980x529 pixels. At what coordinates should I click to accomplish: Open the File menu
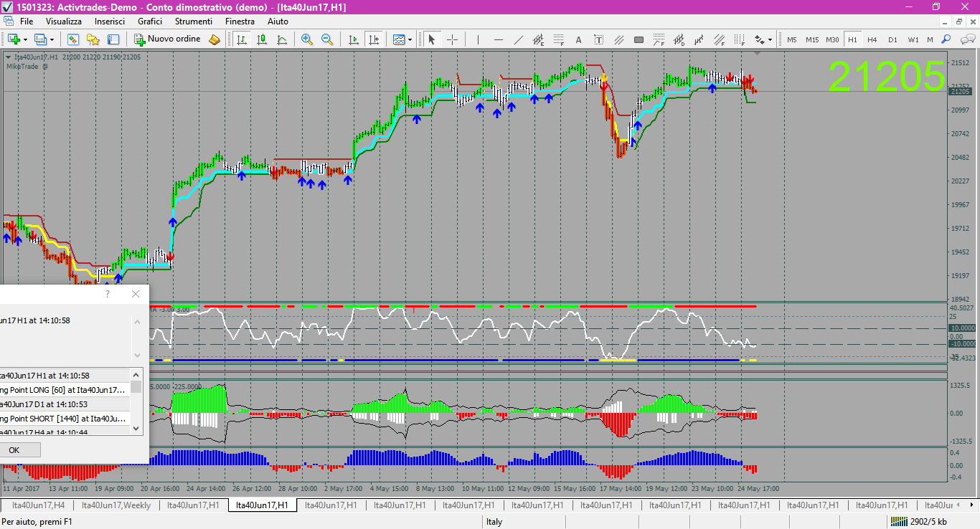click(27, 22)
